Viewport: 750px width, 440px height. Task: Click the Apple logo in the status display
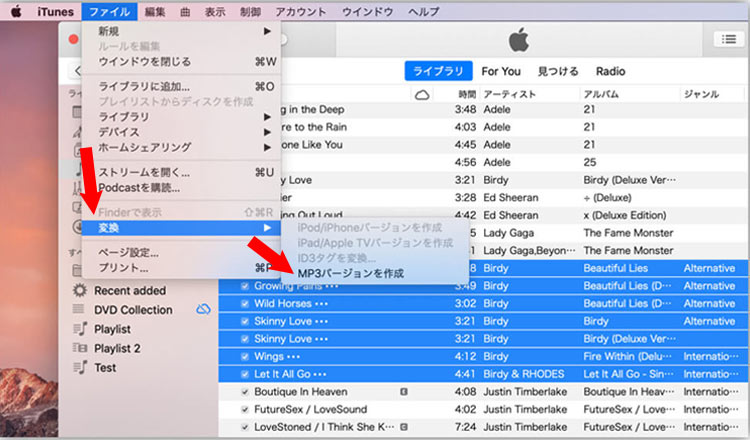[x=518, y=39]
